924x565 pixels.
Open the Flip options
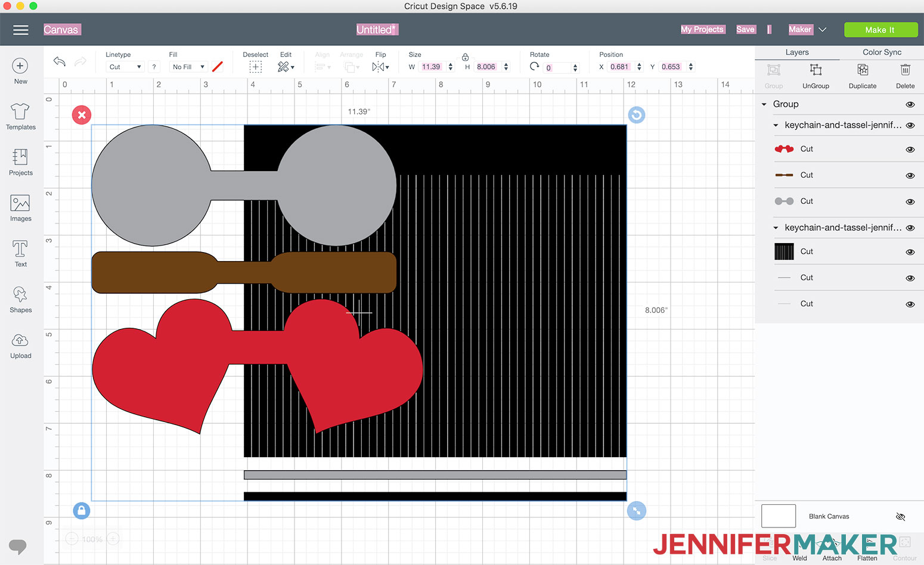pos(380,67)
